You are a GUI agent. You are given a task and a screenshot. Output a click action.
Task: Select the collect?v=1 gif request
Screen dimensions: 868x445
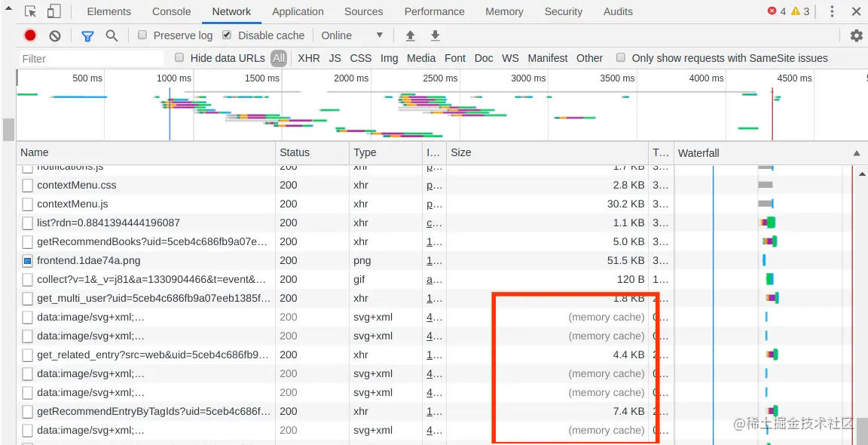[344, 279]
